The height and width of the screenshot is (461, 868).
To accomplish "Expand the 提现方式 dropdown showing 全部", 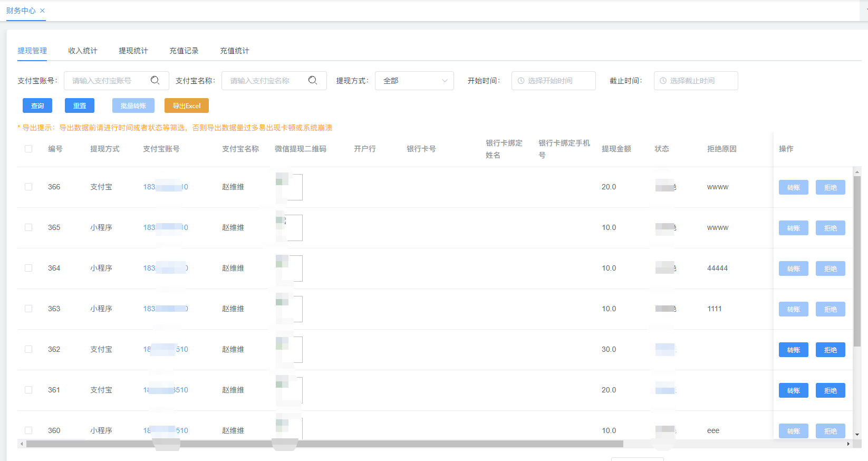I will pyautogui.click(x=414, y=81).
